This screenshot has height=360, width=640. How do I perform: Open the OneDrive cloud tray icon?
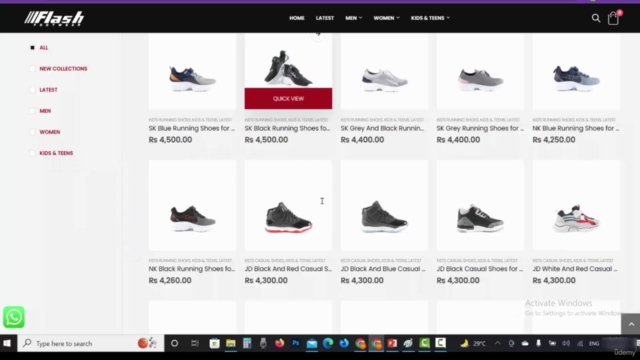(x=525, y=343)
